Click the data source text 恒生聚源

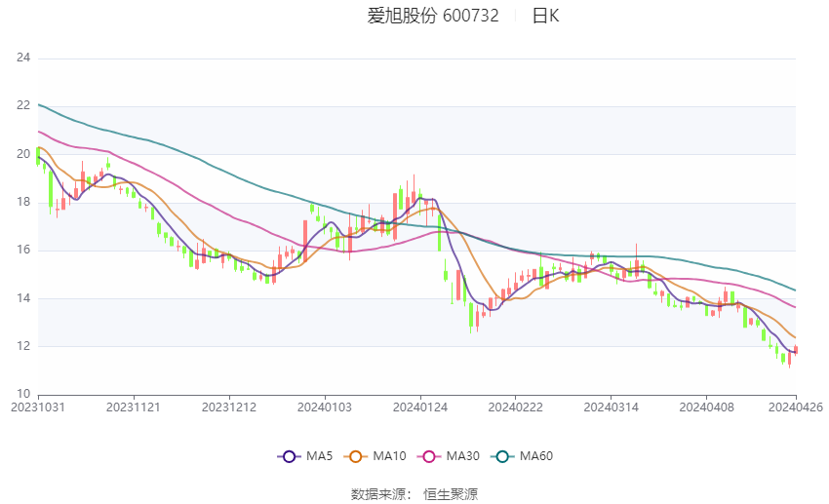(x=451, y=494)
